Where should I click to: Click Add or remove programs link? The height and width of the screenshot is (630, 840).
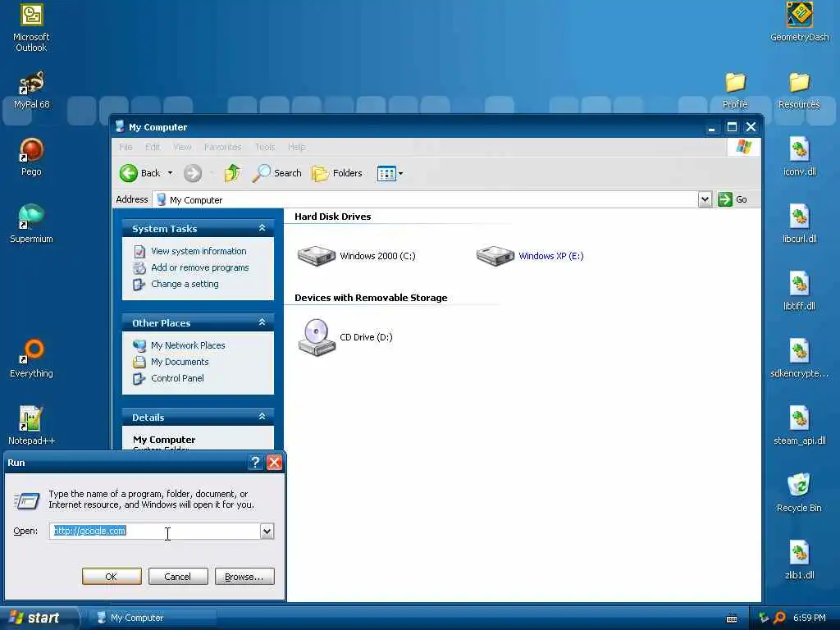[200, 267]
